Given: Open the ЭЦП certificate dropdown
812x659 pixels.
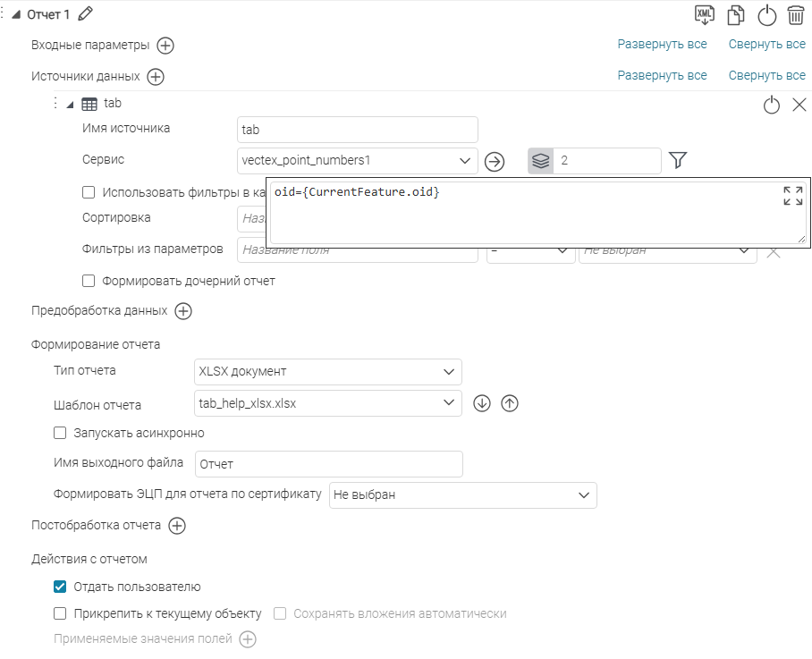Looking at the screenshot, I should (461, 494).
